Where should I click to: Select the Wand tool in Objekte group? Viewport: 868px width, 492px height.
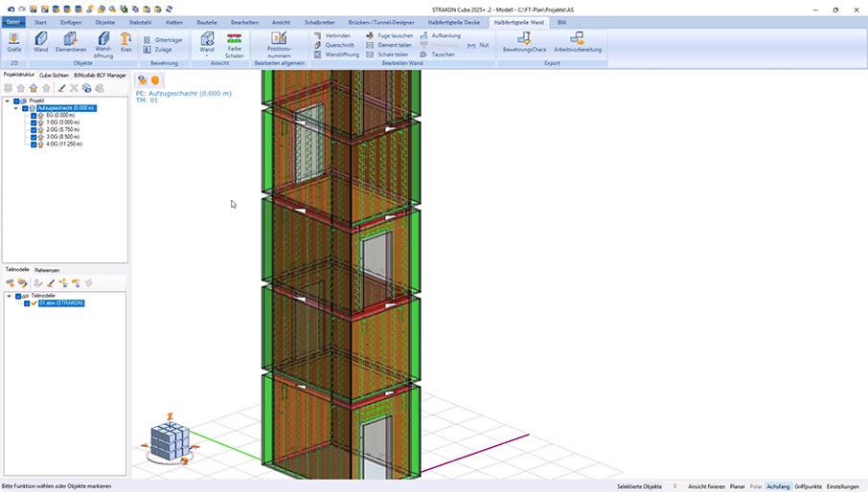pyautogui.click(x=41, y=42)
